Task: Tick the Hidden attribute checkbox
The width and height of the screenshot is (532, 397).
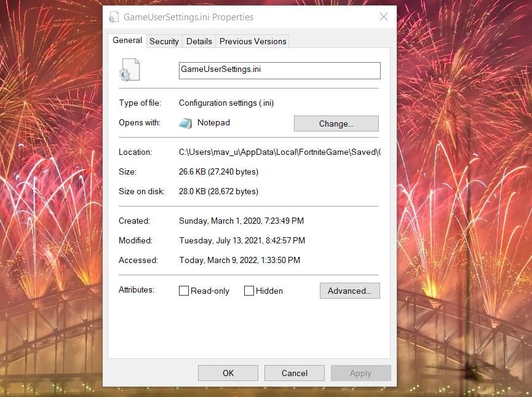Action: 248,291
